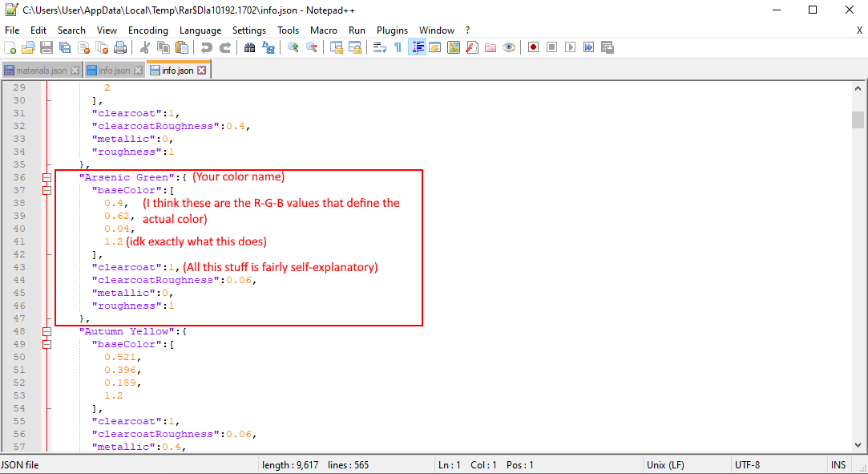868x474 pixels.
Task: Click the Open file folder icon
Action: pos(28,47)
